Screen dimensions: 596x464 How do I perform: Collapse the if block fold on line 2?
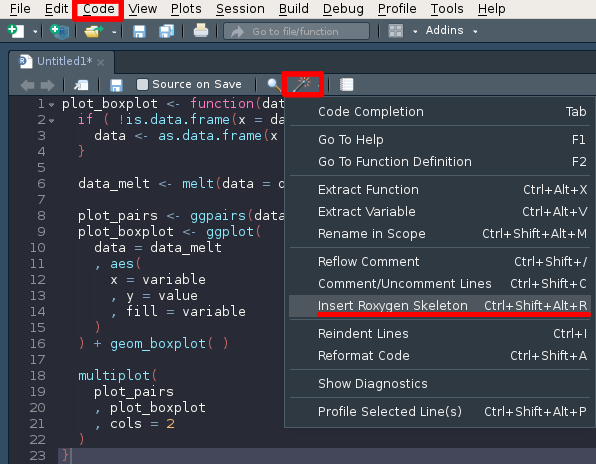click(52, 121)
